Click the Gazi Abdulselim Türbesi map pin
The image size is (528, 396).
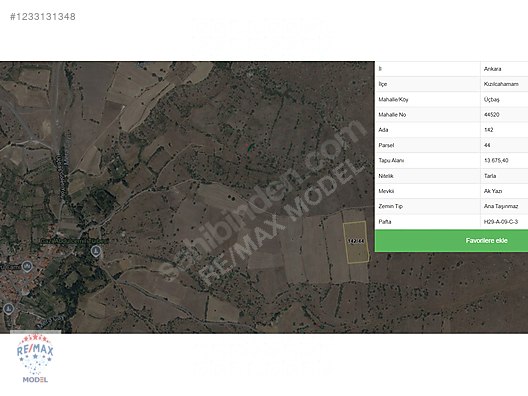coord(96,251)
